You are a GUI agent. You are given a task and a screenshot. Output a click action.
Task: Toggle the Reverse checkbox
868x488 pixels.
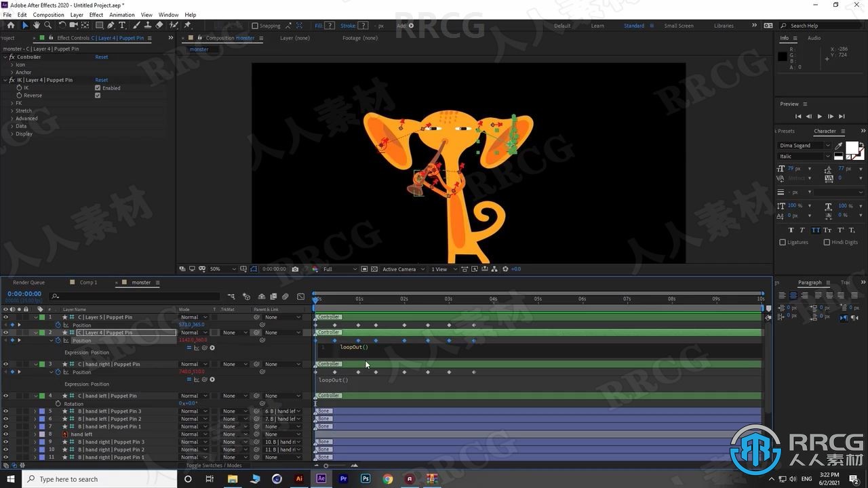(98, 96)
